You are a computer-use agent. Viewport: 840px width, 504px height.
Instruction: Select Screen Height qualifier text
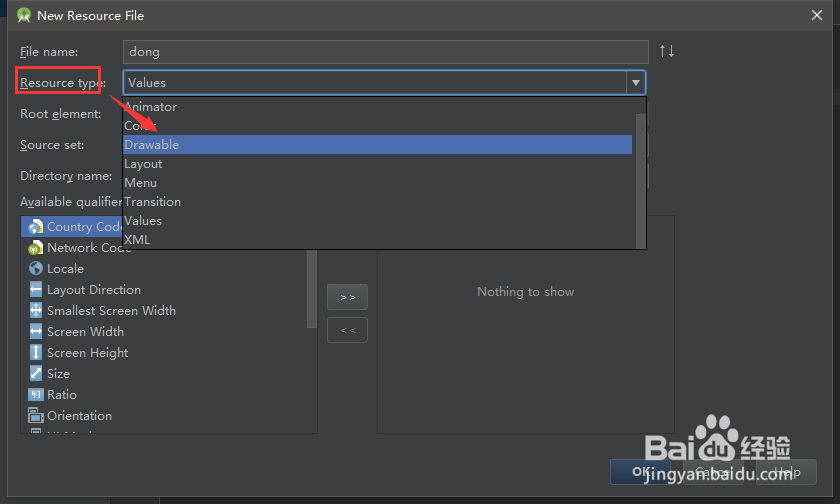(x=87, y=352)
